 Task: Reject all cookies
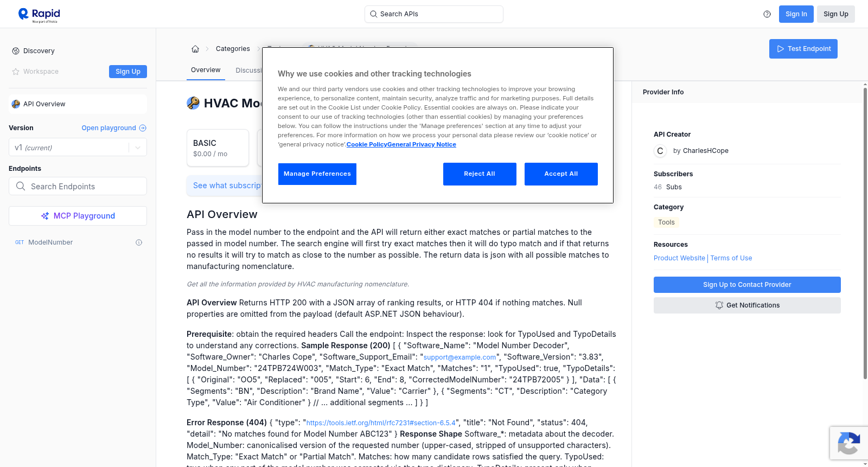480,174
